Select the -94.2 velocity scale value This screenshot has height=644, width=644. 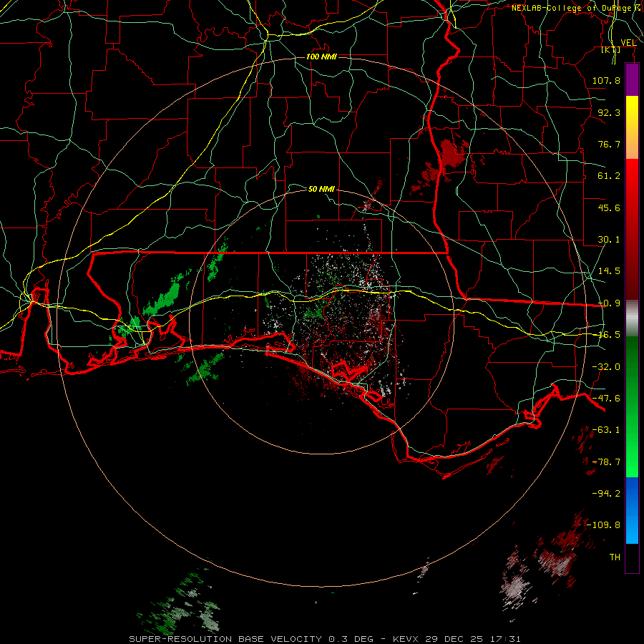tap(606, 494)
